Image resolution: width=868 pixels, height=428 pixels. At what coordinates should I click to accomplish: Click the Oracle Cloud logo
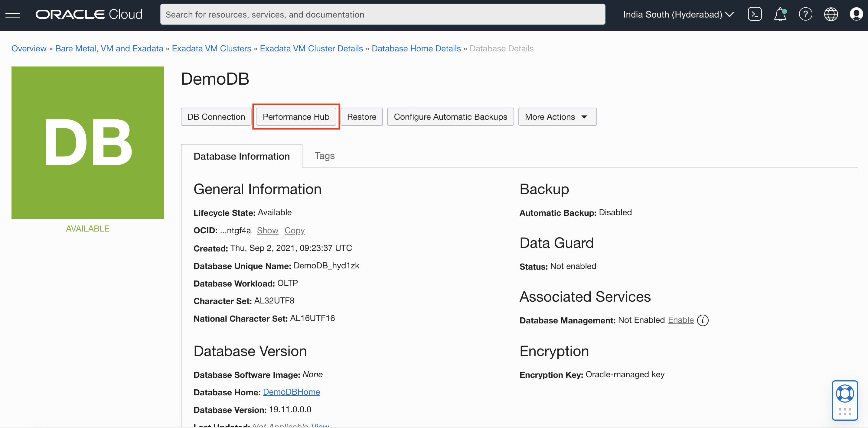click(x=89, y=14)
